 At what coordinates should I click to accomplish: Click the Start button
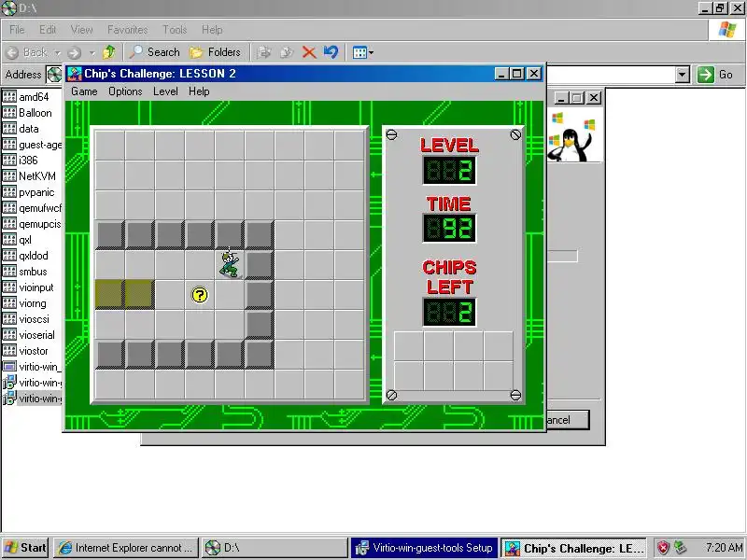pyautogui.click(x=26, y=548)
